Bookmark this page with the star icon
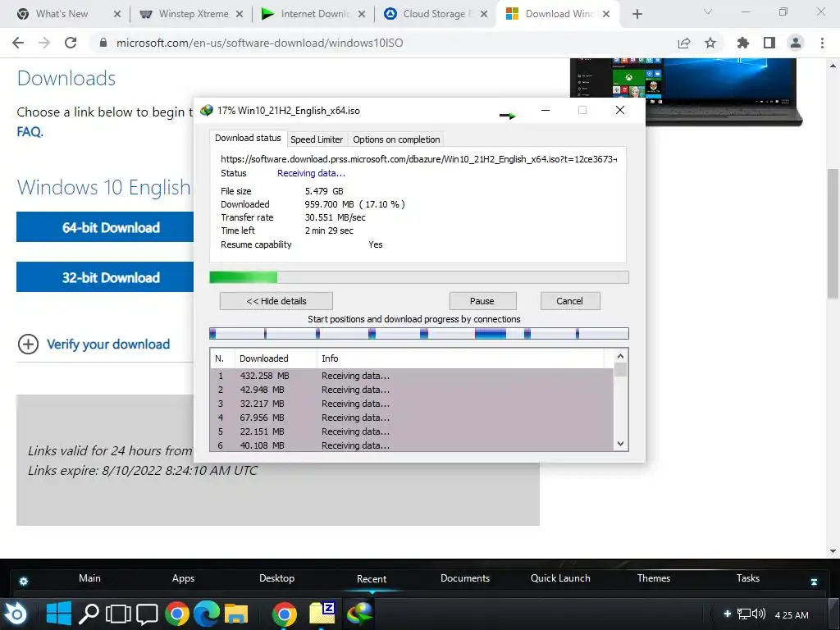840x630 pixels. pyautogui.click(x=710, y=43)
